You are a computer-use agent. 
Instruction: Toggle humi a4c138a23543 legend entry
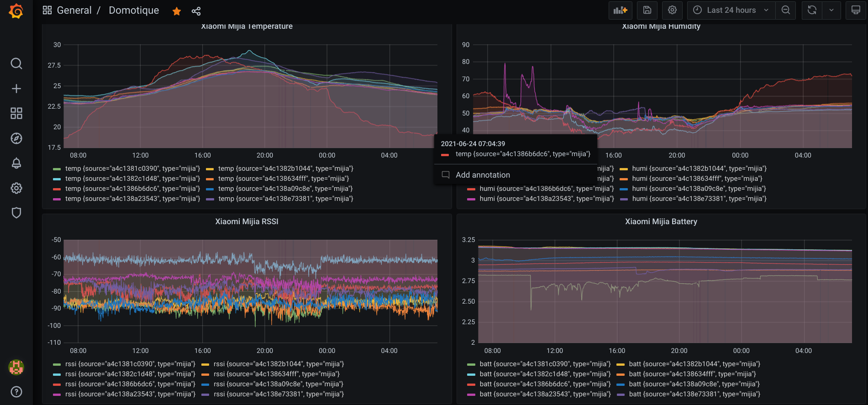[547, 199]
